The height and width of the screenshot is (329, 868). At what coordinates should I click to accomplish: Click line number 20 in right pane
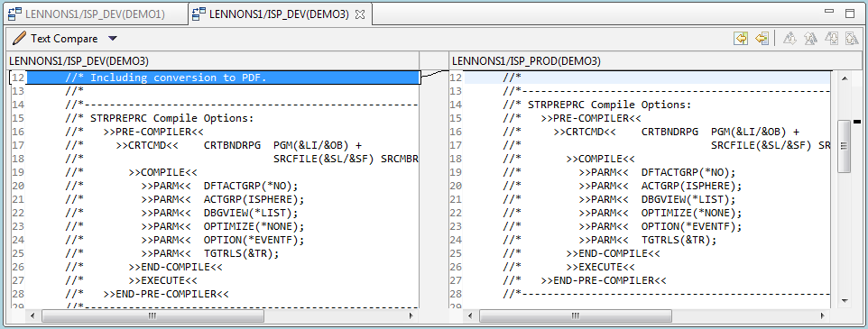click(x=456, y=186)
